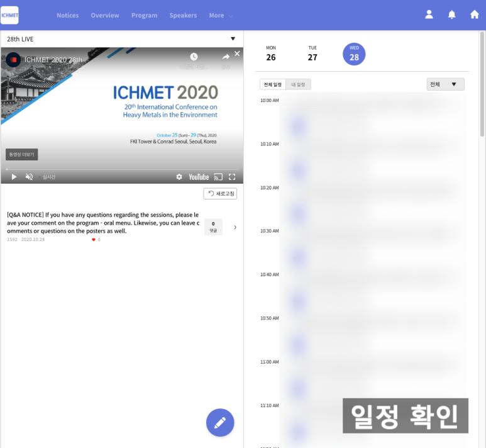This screenshot has width=486, height=448.
Task: Click the watch later clock icon
Action: coord(194,57)
